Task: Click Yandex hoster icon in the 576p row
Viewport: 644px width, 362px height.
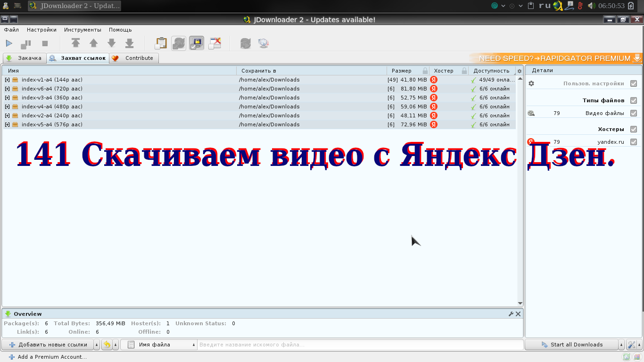Action: pos(434,124)
